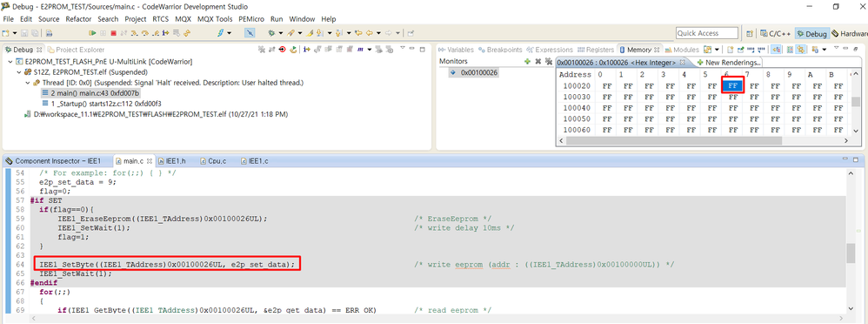This screenshot has height=324, width=868.
Task: Open the Window menu
Action: (302, 19)
